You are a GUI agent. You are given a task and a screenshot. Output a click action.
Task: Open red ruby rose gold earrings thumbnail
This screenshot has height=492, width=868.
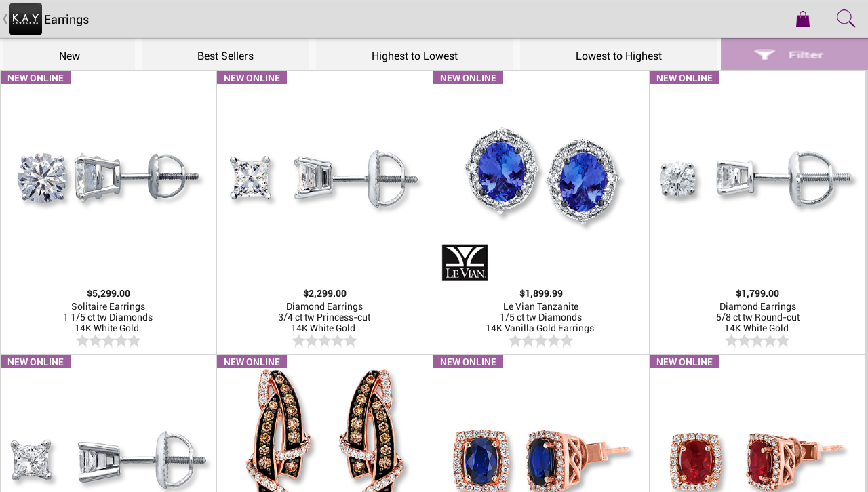coord(757,457)
